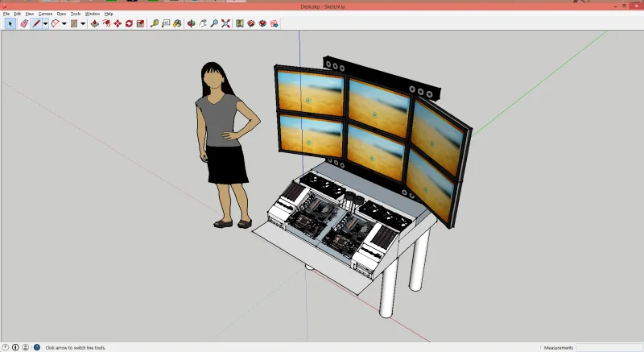Activate the Rotate tool
644x352 pixels.
[x=129, y=24]
